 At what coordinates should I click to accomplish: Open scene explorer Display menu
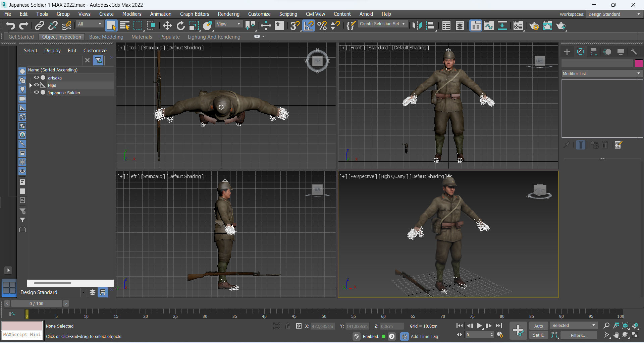[x=53, y=51]
